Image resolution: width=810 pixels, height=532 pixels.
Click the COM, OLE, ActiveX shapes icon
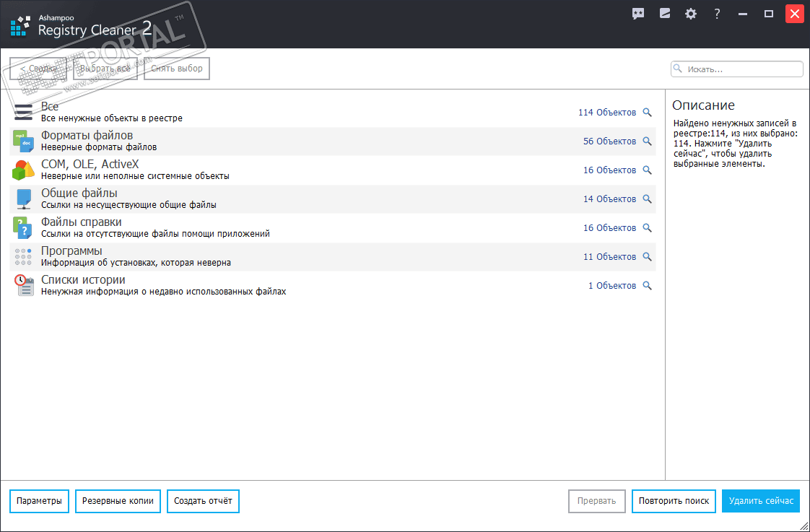pyautogui.click(x=23, y=170)
